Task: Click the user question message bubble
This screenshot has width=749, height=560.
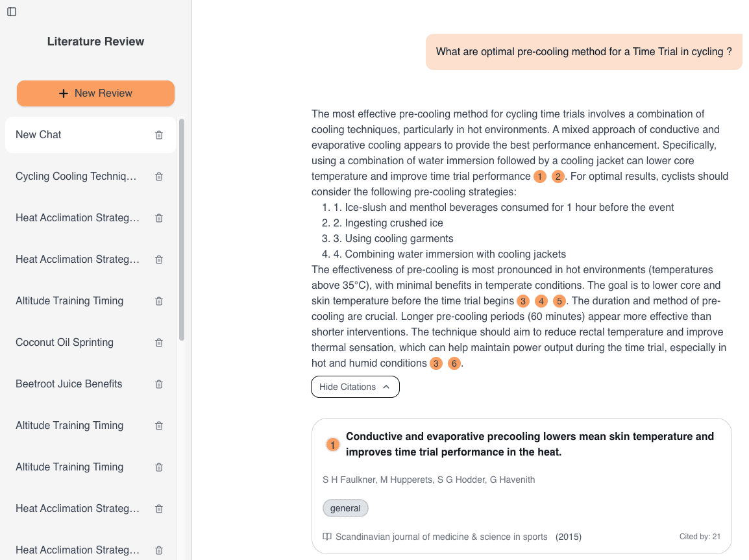Action: point(584,52)
